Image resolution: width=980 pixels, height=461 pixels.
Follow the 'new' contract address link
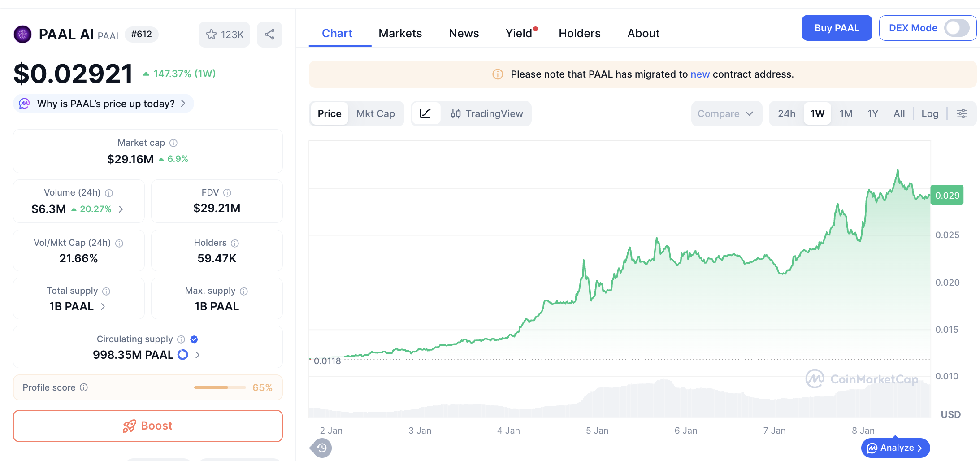[x=700, y=74]
